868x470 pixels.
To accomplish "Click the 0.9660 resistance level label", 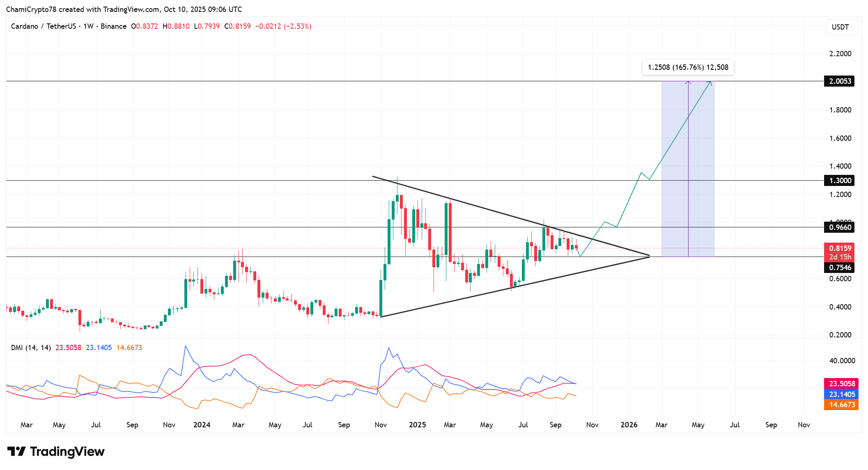I will click(840, 227).
